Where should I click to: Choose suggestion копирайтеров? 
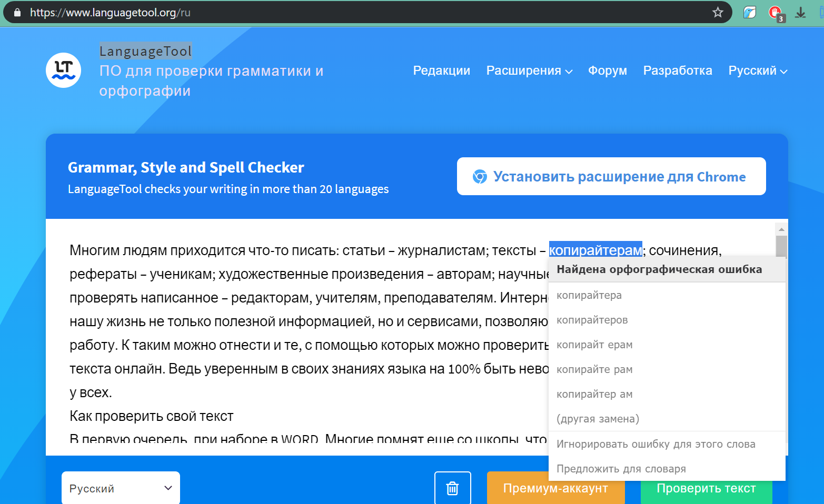(667, 320)
